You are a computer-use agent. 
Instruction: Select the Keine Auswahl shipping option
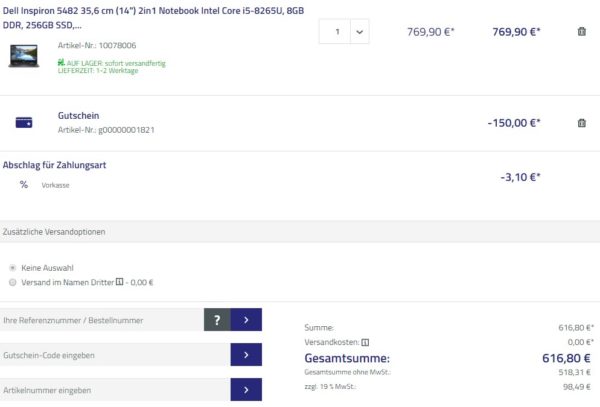click(x=12, y=268)
